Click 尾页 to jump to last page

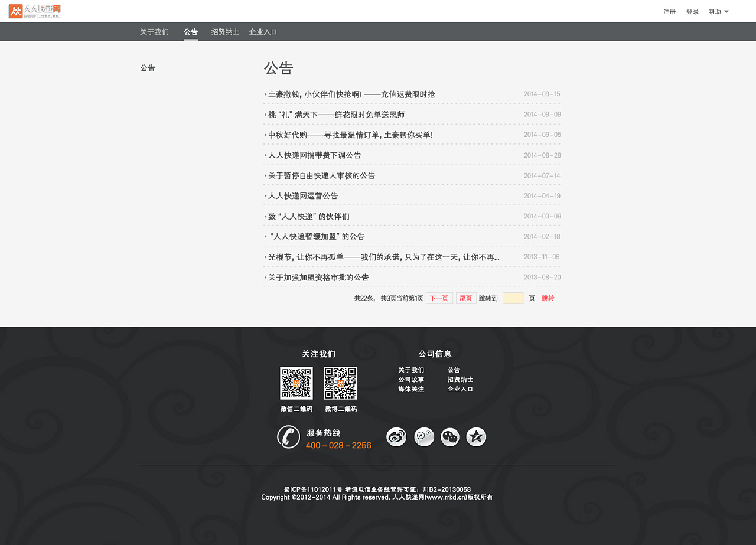(x=465, y=298)
